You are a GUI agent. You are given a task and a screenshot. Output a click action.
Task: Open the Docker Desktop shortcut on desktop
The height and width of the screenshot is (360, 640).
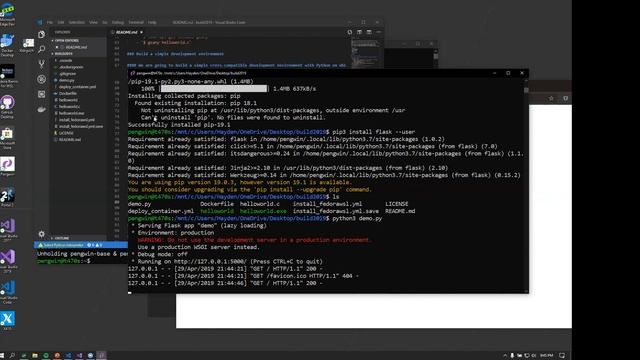pyautogui.click(x=7, y=45)
